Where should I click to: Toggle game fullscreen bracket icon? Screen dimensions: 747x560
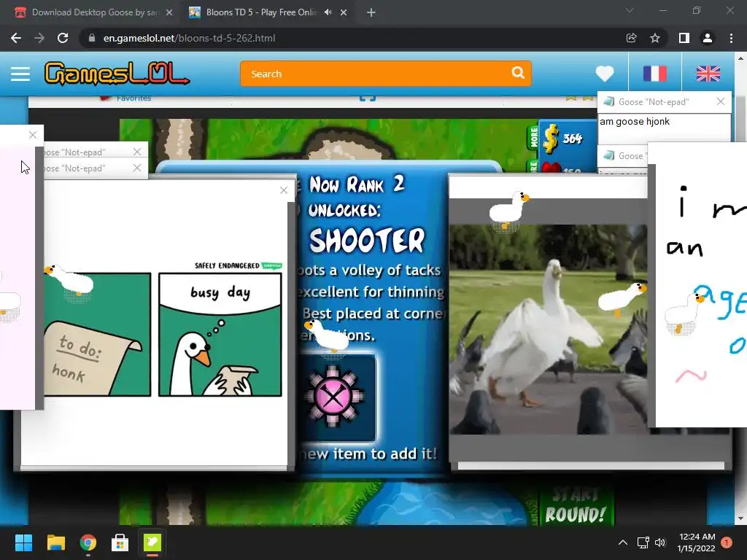click(368, 98)
